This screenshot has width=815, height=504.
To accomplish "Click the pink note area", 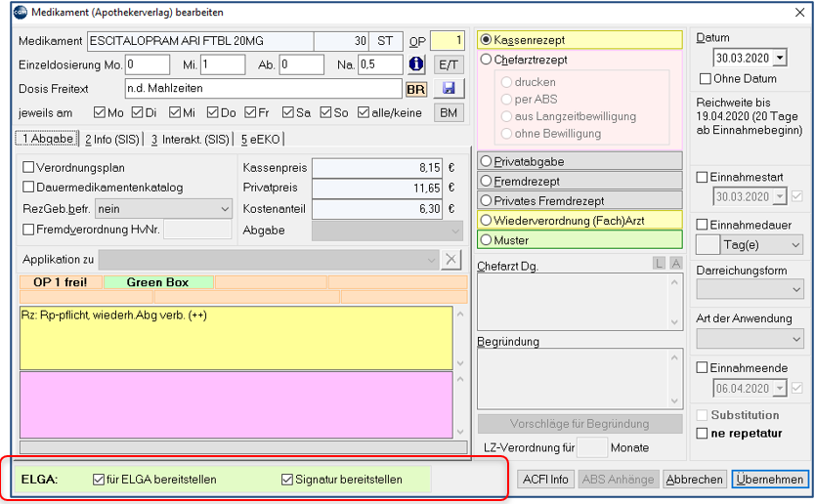I will pyautogui.click(x=236, y=404).
